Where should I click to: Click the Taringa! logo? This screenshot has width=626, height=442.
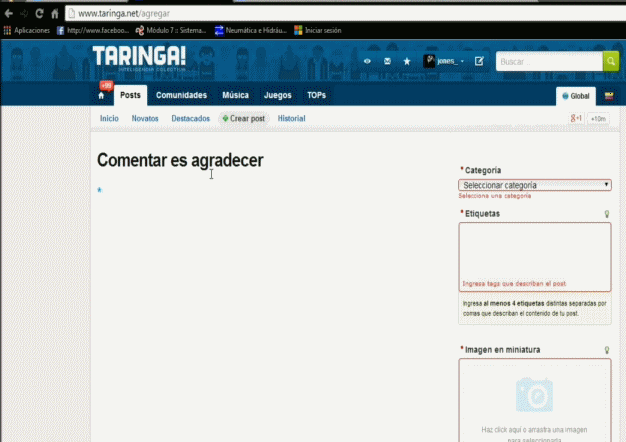pos(139,58)
